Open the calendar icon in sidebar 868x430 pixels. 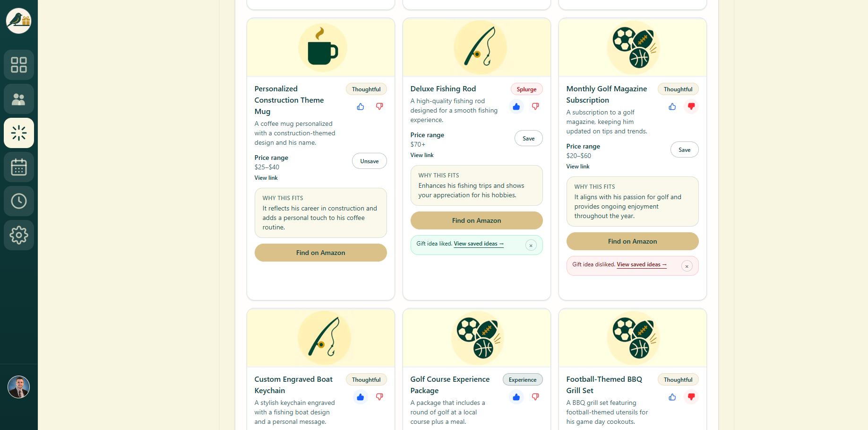click(19, 167)
